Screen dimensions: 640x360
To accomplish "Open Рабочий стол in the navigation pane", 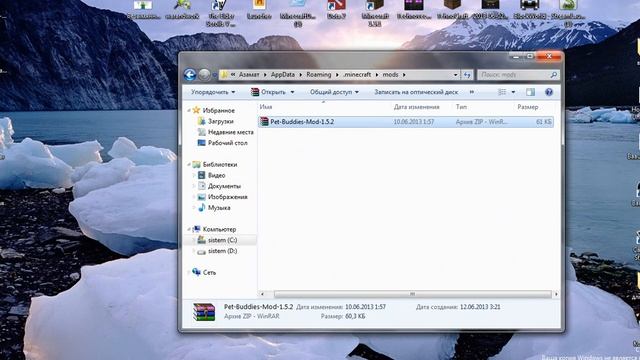I will point(227,143).
